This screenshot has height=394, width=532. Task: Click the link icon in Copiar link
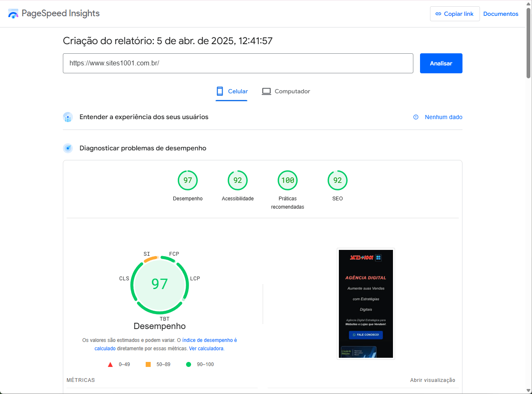(438, 14)
